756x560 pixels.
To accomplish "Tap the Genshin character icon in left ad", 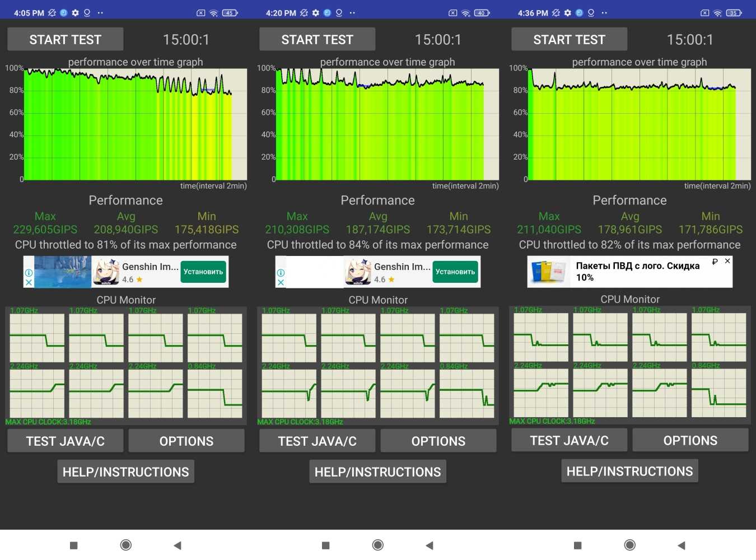I will click(x=106, y=272).
